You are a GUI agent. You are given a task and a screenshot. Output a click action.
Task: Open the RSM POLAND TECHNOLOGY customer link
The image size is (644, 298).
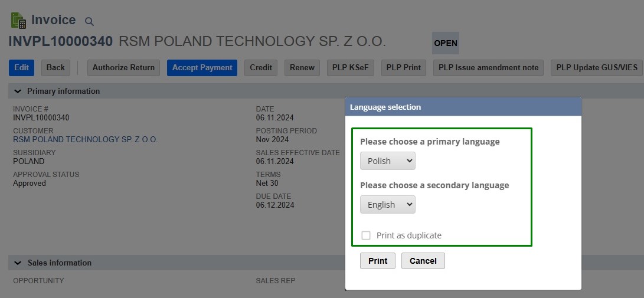(85, 140)
